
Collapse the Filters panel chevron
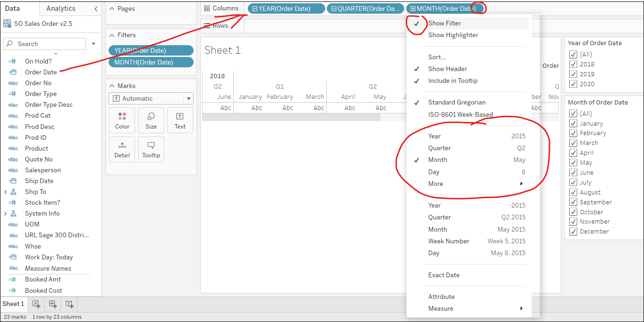pyautogui.click(x=112, y=34)
